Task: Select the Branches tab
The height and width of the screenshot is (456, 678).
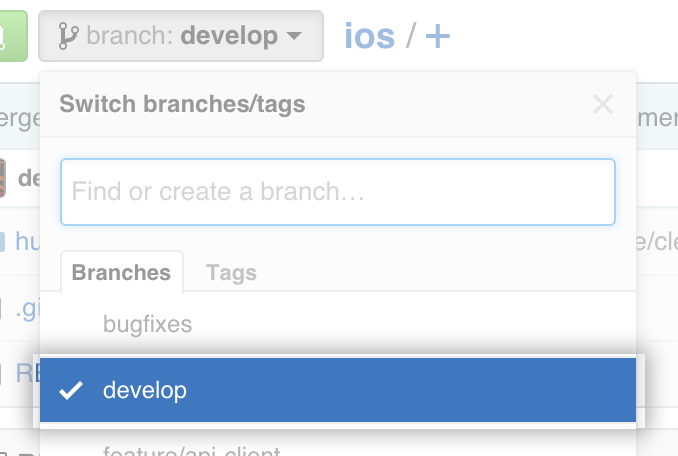Action: 122,272
